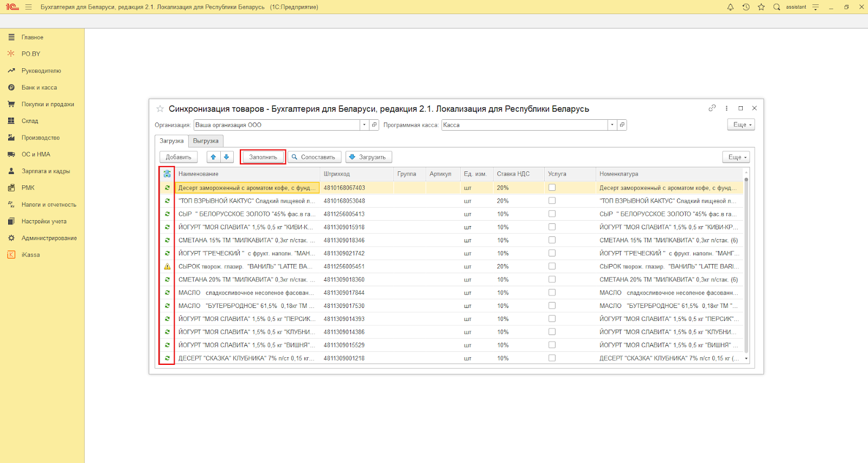Open Программная касса field's open-form icon
Screen dimensions: 868x463
point(622,125)
